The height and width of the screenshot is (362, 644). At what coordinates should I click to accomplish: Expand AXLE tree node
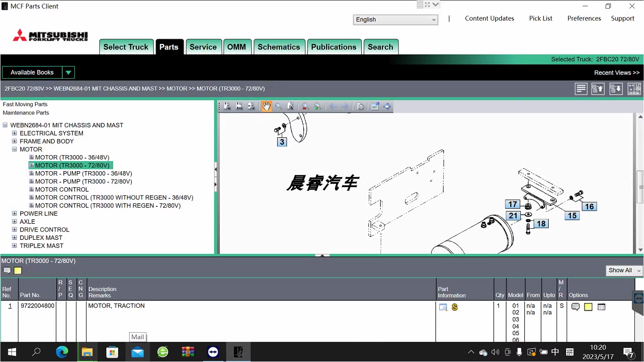point(14,222)
